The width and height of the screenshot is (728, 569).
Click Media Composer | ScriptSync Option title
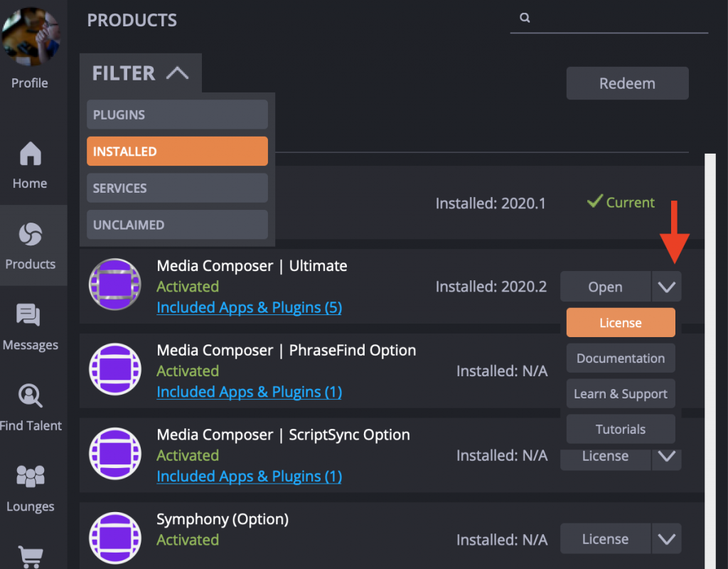283,435
